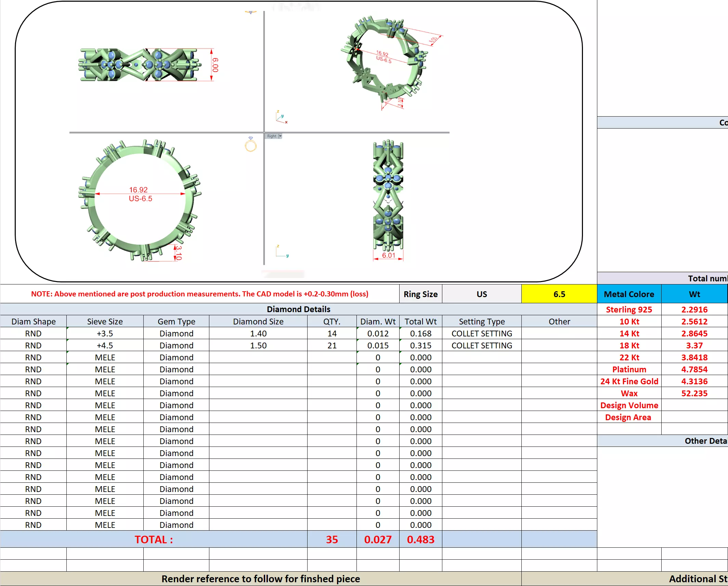
Task: Click the XYZ axis gizmo in perspective view
Action: (281, 117)
